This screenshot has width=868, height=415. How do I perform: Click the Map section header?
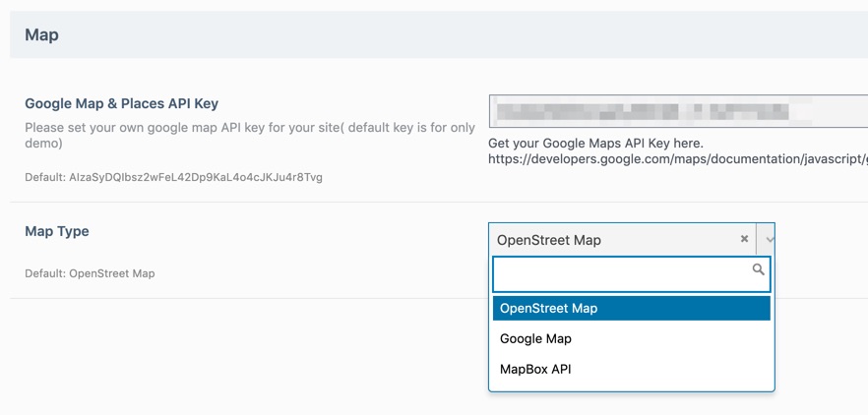pyautogui.click(x=439, y=34)
